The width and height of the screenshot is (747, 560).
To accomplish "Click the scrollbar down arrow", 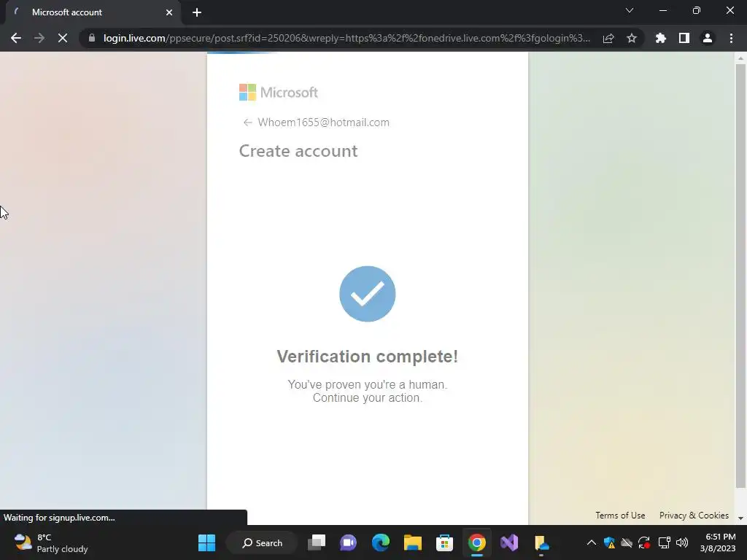I will point(740,518).
